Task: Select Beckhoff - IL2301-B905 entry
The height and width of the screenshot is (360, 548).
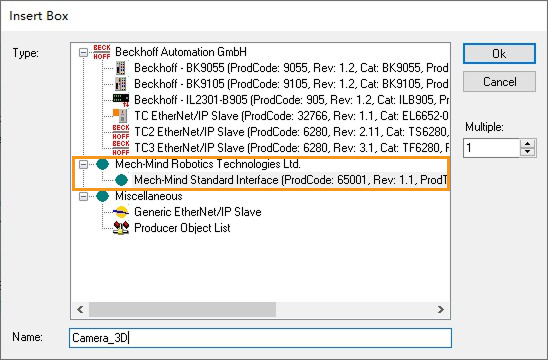Action: point(291,100)
